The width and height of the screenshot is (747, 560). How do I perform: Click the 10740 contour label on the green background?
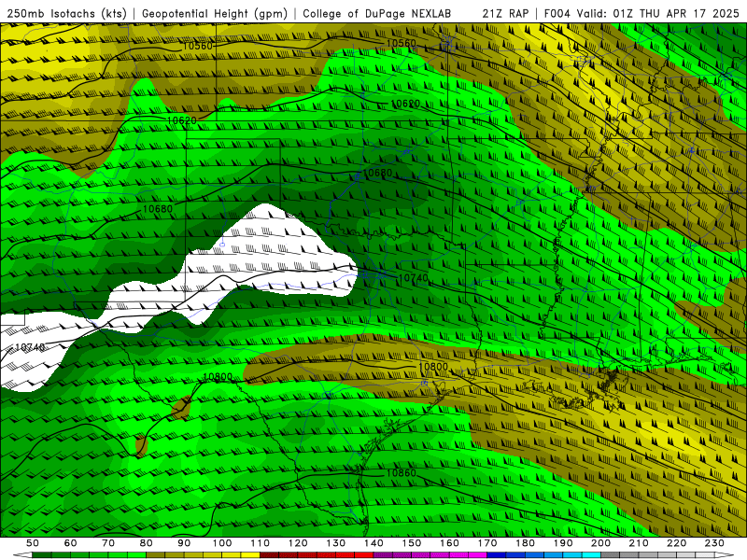click(413, 277)
